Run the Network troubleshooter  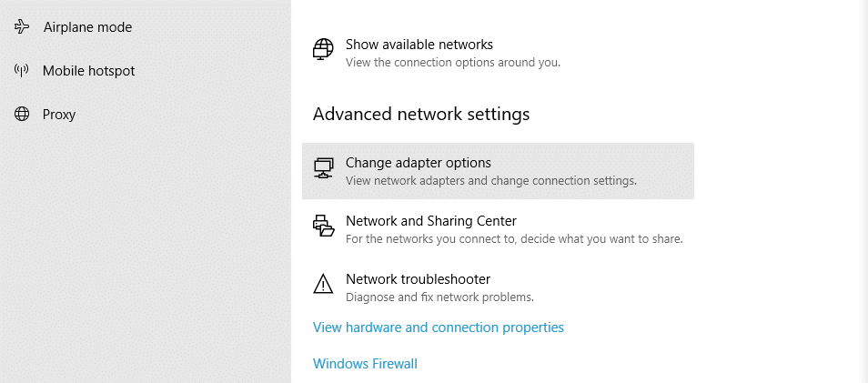pos(418,279)
